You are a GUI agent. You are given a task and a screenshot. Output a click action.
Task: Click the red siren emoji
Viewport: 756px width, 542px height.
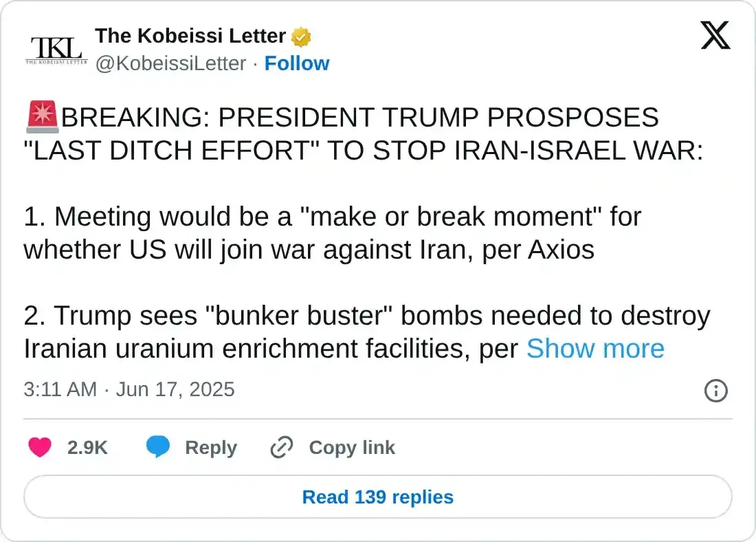coord(43,117)
